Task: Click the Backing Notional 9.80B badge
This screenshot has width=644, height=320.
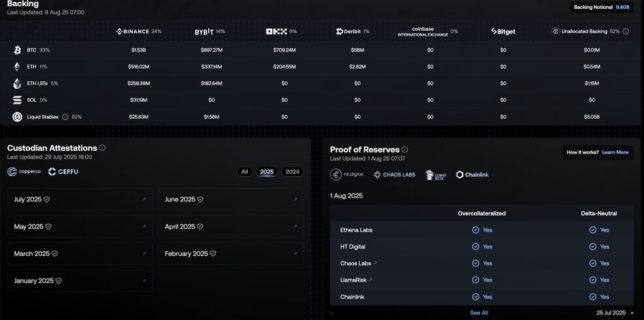Action: tap(601, 7)
